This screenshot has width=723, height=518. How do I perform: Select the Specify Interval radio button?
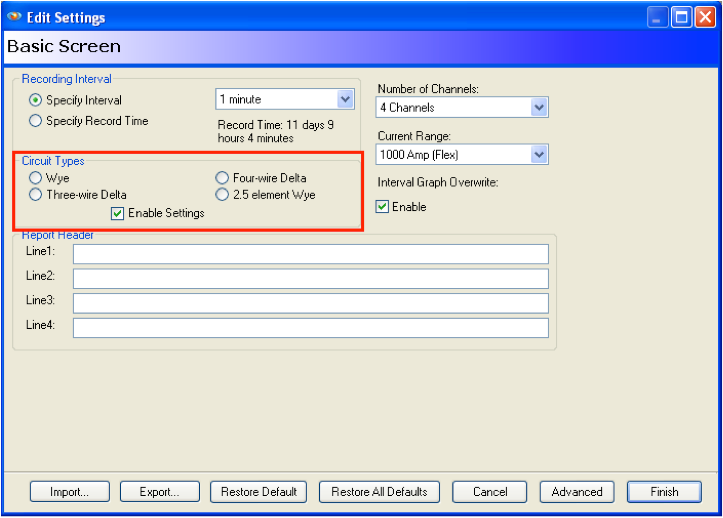36,100
